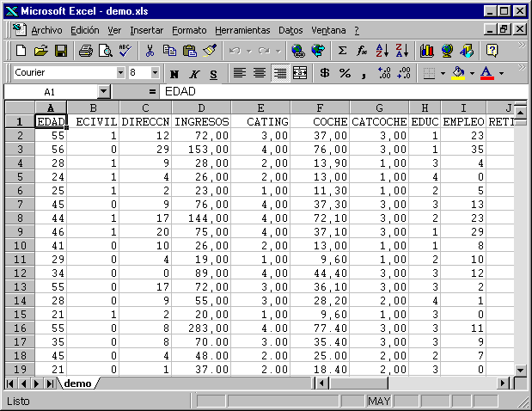The height and width of the screenshot is (411, 532).
Task: Click the column D header
Action: click(x=201, y=107)
